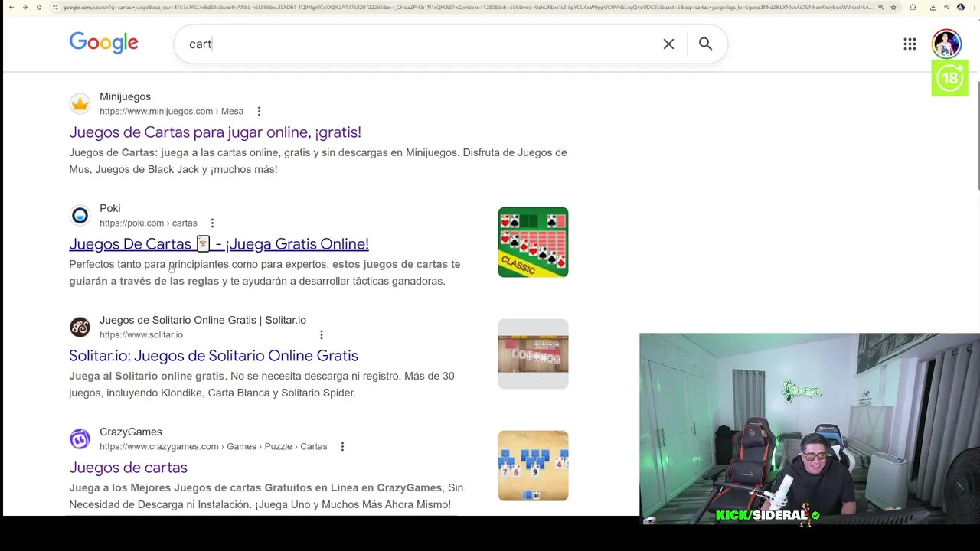Open site information icon in address bar
Image resolution: width=980 pixels, height=551 pixels.
[56, 7]
